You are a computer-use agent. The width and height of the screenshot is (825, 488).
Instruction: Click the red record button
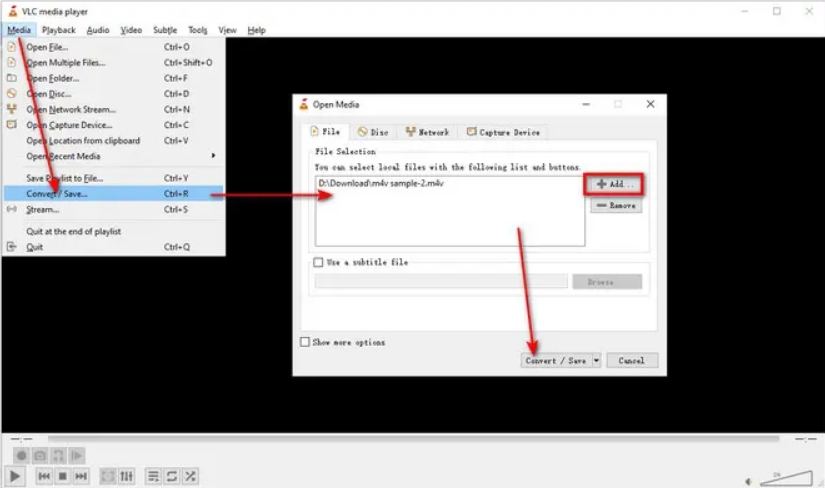22,455
